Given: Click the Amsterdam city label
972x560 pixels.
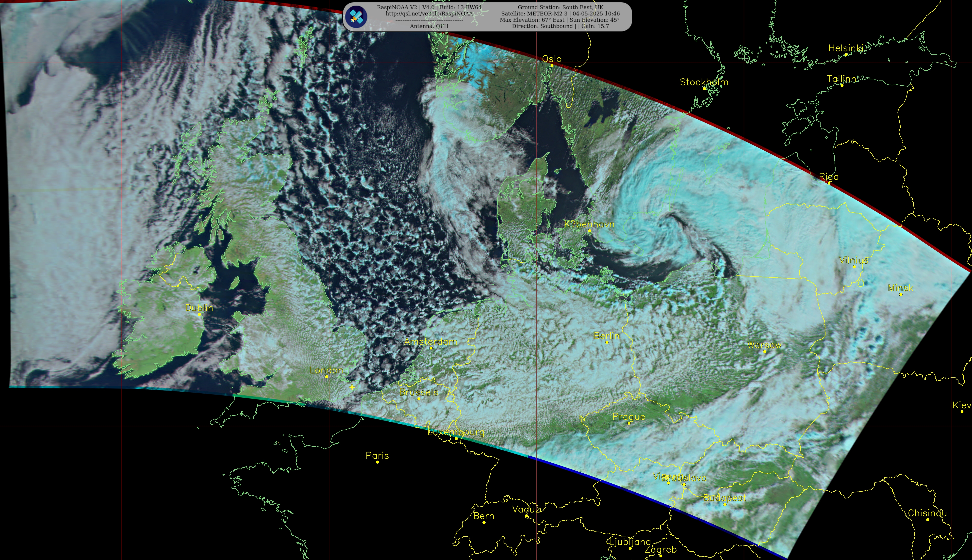Looking at the screenshot, I should [x=431, y=342].
